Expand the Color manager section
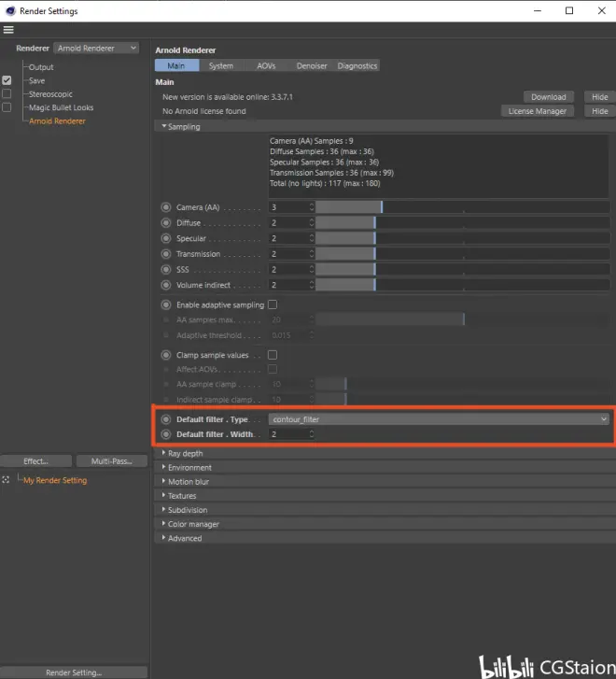This screenshot has width=616, height=679. coord(163,524)
